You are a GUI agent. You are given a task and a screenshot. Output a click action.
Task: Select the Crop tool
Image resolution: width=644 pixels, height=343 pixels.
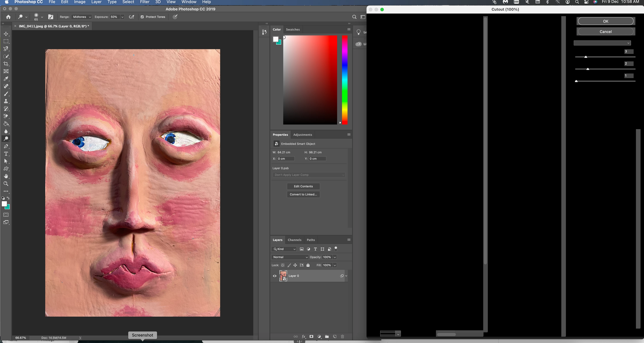(6, 64)
